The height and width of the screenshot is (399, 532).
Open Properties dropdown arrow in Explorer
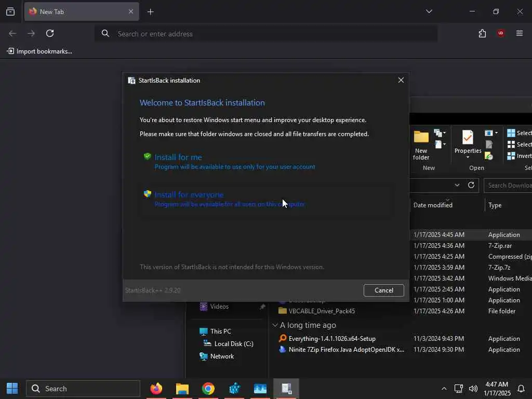point(468,157)
